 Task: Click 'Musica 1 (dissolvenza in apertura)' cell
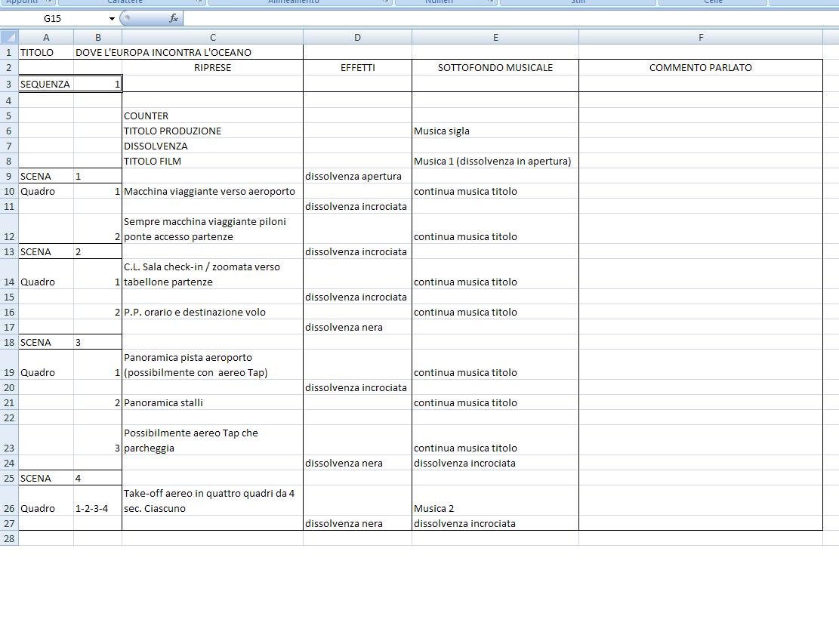[495, 161]
